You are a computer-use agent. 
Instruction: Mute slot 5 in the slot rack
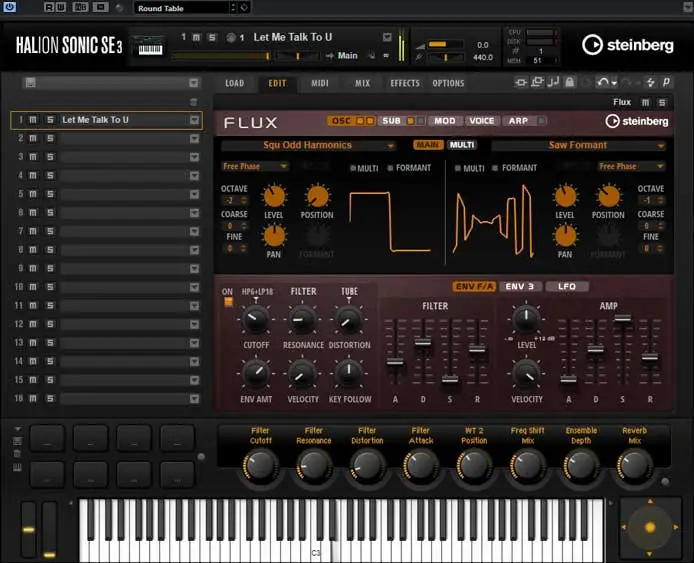coord(33,194)
